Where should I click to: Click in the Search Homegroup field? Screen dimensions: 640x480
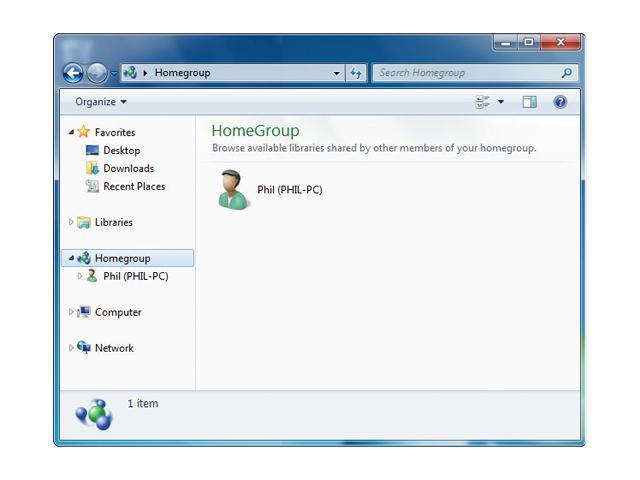tap(465, 73)
